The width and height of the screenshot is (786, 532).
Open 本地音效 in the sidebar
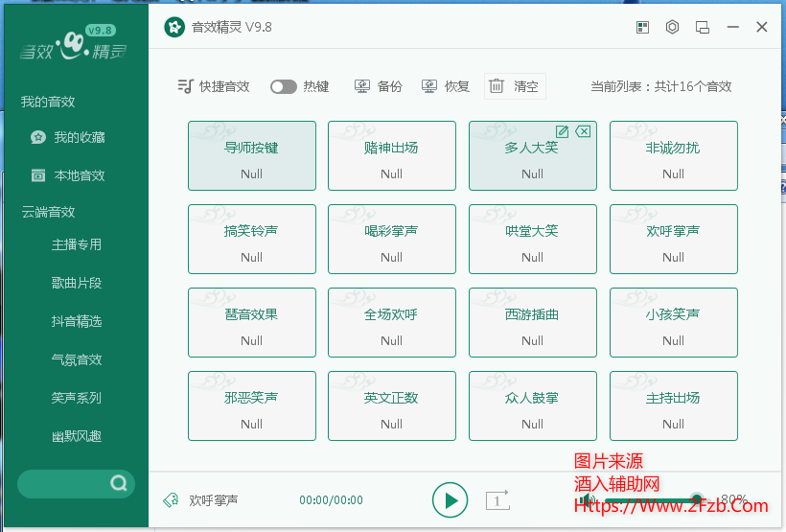coord(68,175)
